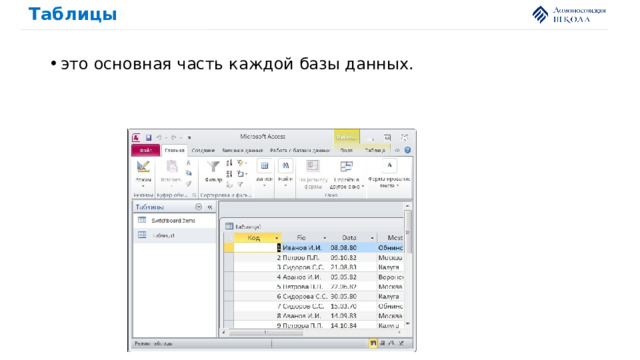Screen dimensions: 640x360
Task: Open the Fio column header dropdown
Action: 324,238
